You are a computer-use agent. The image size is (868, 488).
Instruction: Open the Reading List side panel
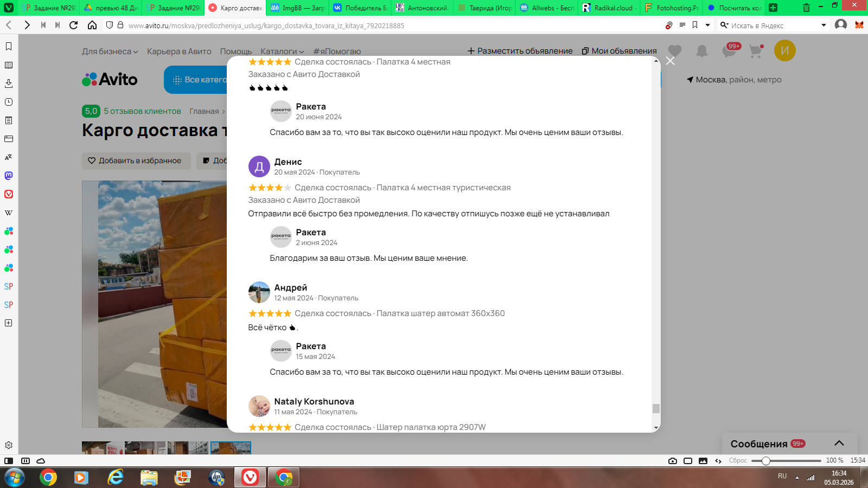9,65
